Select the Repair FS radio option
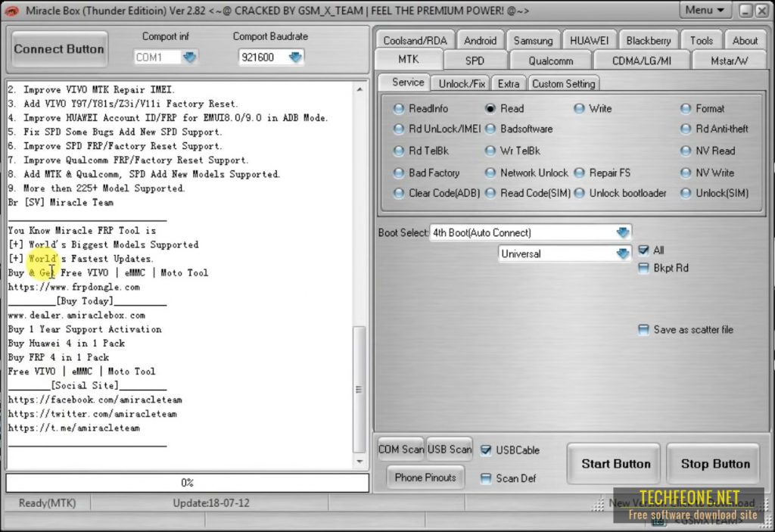 (x=579, y=173)
